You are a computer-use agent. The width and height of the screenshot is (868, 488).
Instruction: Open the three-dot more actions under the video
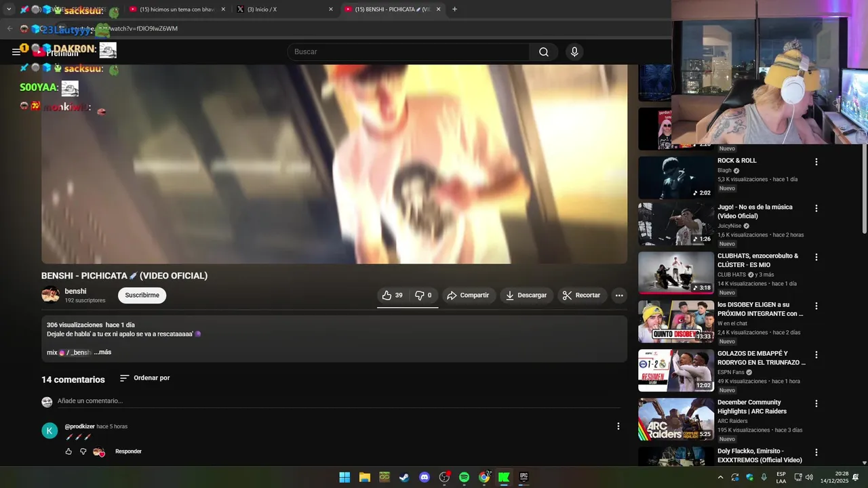[x=619, y=296]
